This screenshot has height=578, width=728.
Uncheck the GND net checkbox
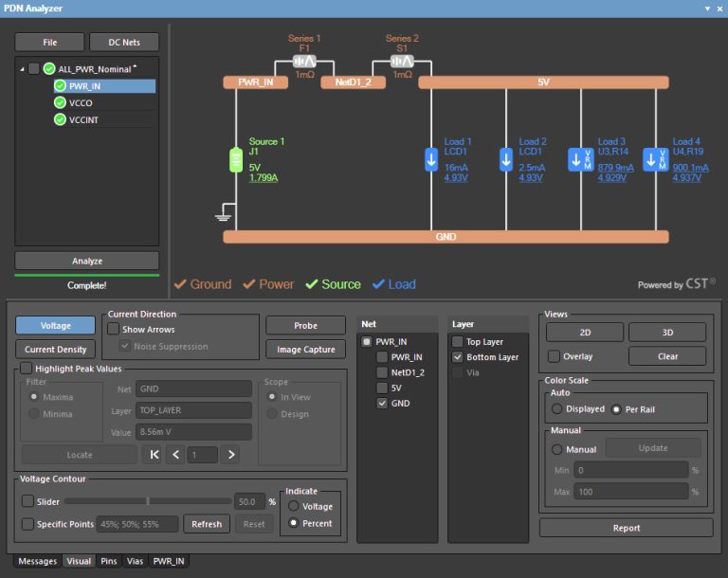click(382, 403)
